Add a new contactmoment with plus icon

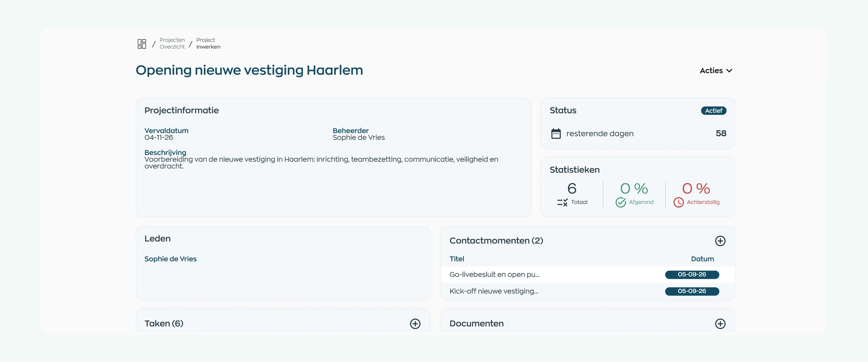click(721, 241)
